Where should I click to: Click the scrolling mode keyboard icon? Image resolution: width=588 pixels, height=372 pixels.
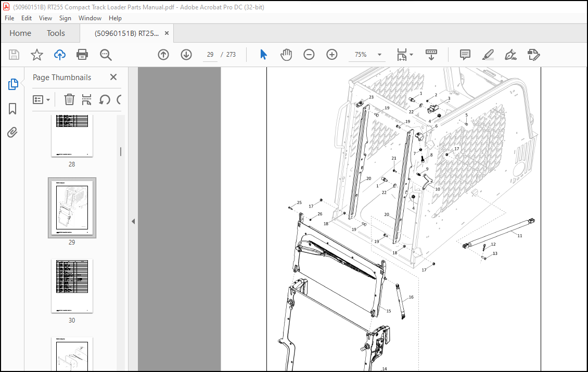click(431, 55)
